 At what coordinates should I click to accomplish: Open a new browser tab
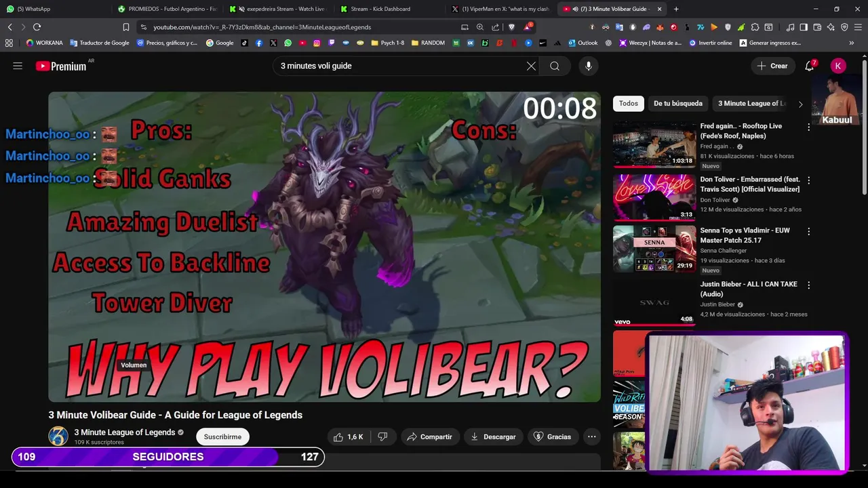point(676,9)
